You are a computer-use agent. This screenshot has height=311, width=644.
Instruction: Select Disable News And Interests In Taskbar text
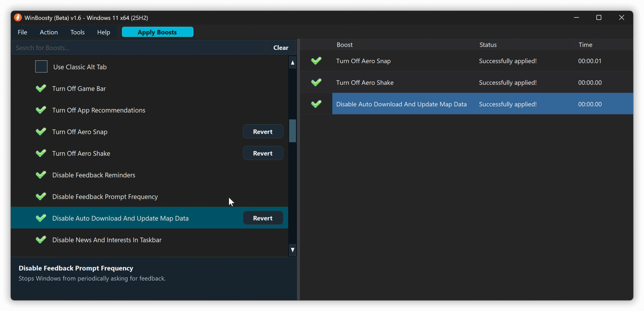point(107,240)
